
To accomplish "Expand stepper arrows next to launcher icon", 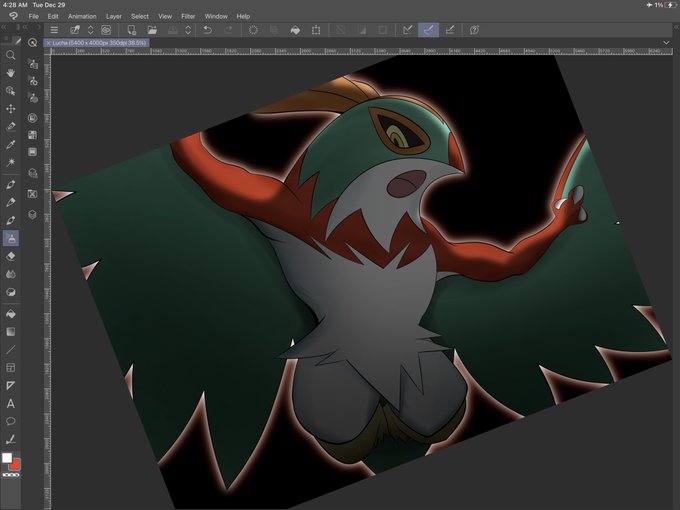I will [91, 30].
